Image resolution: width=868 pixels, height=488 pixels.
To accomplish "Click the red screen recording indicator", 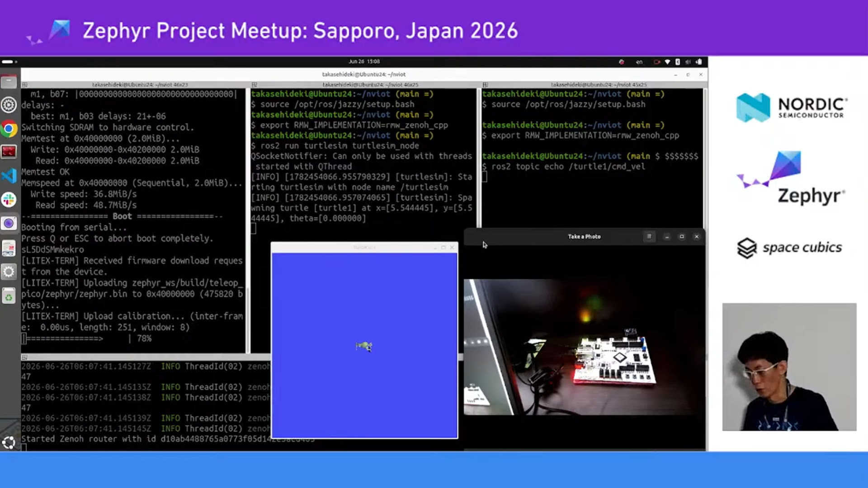I will [x=657, y=62].
